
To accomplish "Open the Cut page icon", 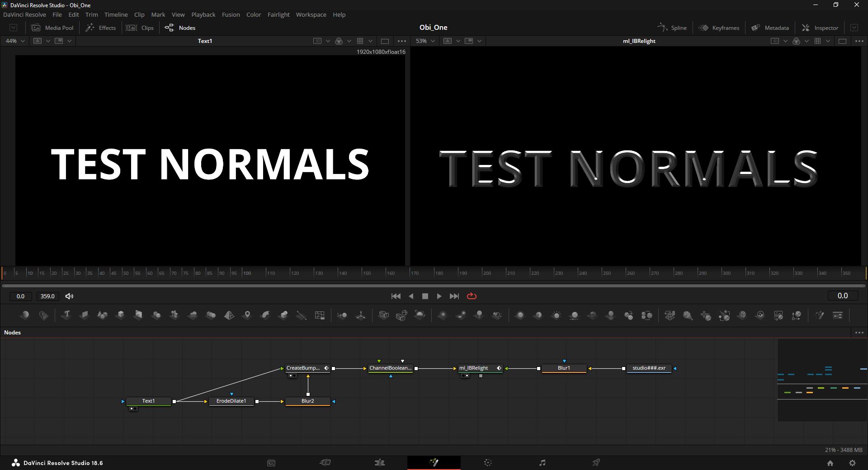I will click(x=325, y=462).
